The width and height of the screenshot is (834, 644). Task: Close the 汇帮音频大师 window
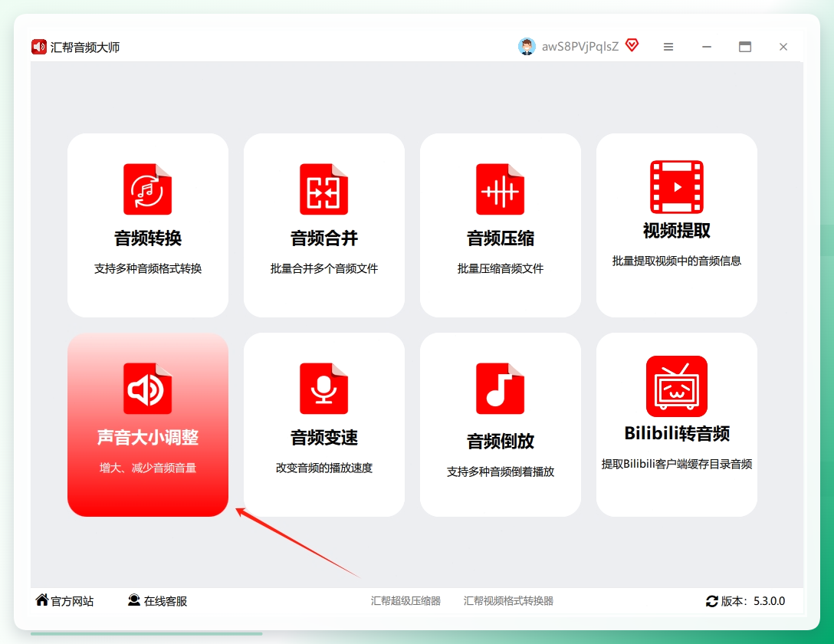click(x=783, y=47)
